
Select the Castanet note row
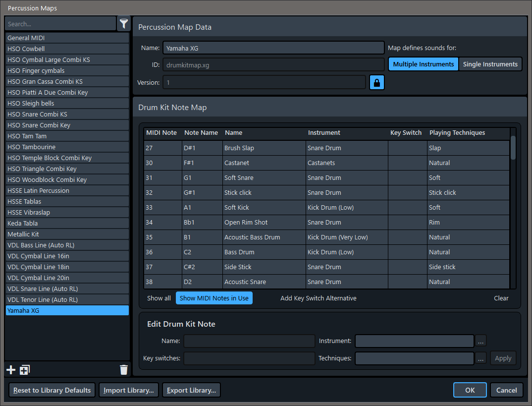[x=327, y=163]
